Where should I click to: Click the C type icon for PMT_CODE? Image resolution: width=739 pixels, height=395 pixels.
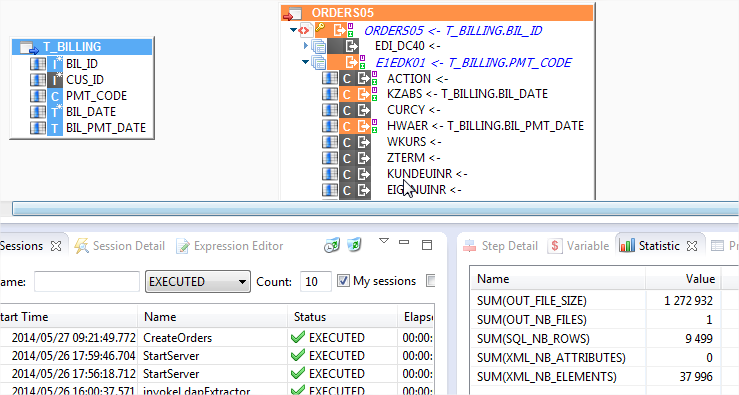tap(55, 96)
